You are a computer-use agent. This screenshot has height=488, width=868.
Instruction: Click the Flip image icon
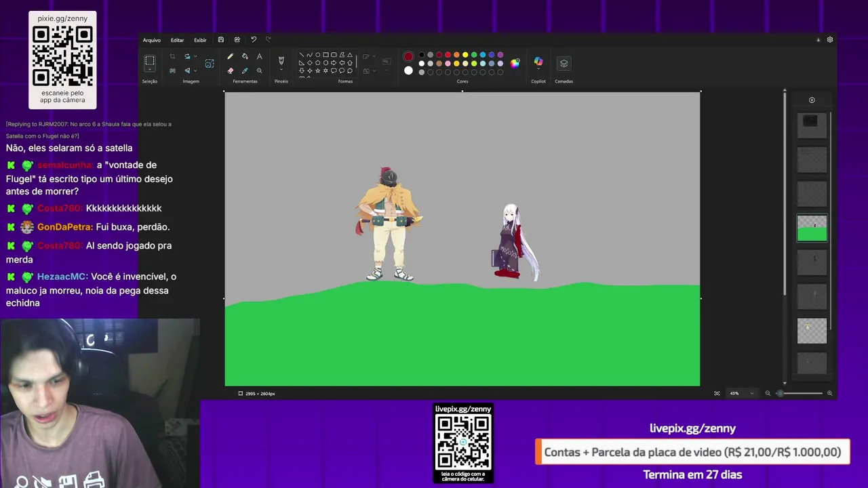(187, 70)
